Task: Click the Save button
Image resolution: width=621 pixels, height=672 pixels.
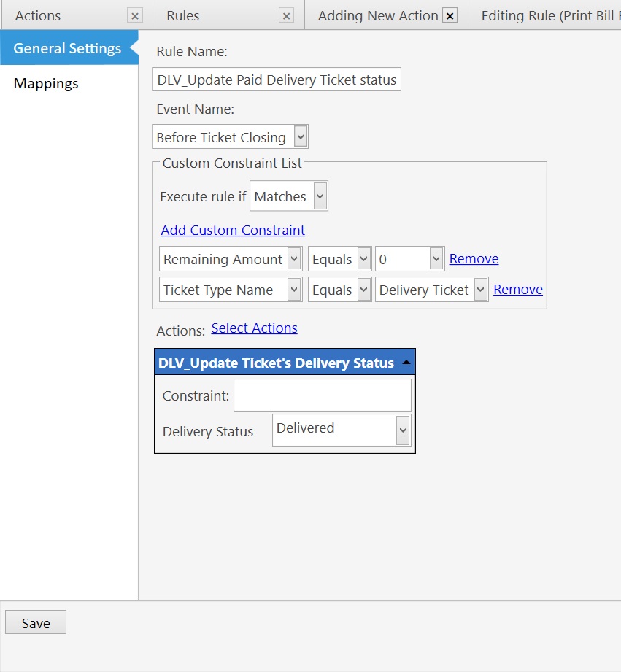Action: click(x=35, y=622)
